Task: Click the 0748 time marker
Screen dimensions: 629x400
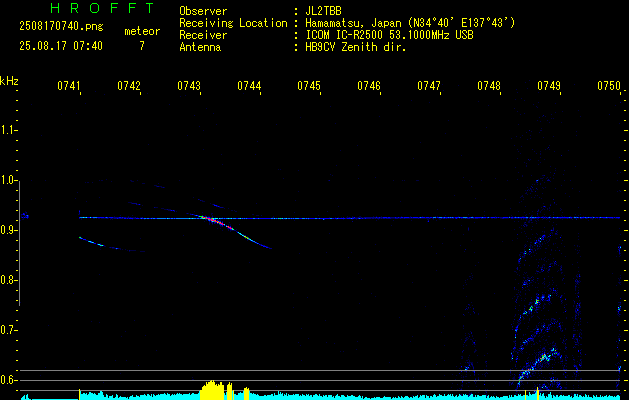Action: [489, 86]
